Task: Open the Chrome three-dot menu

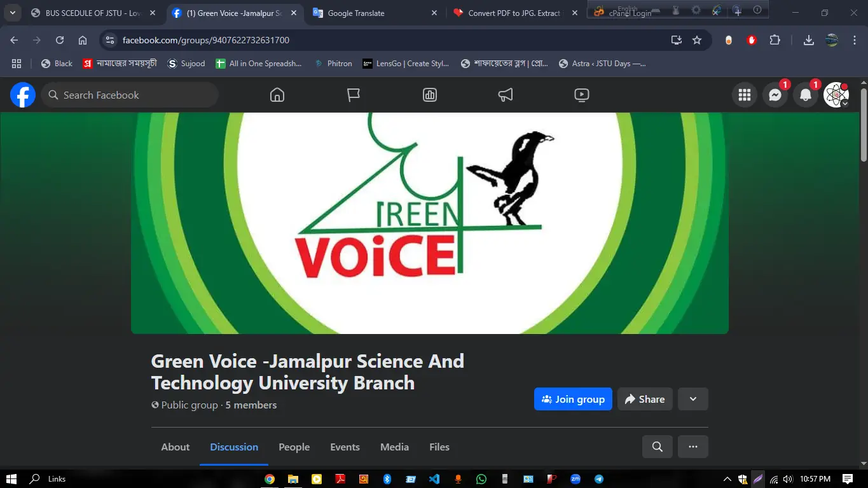Action: [854, 40]
